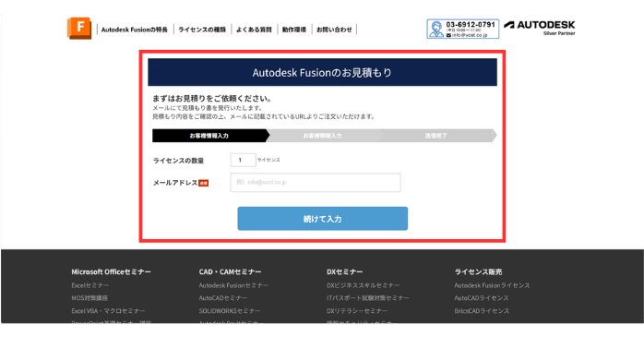644x337 pixels.
Task: Open the BricsCADライセンス link
Action: (482, 311)
